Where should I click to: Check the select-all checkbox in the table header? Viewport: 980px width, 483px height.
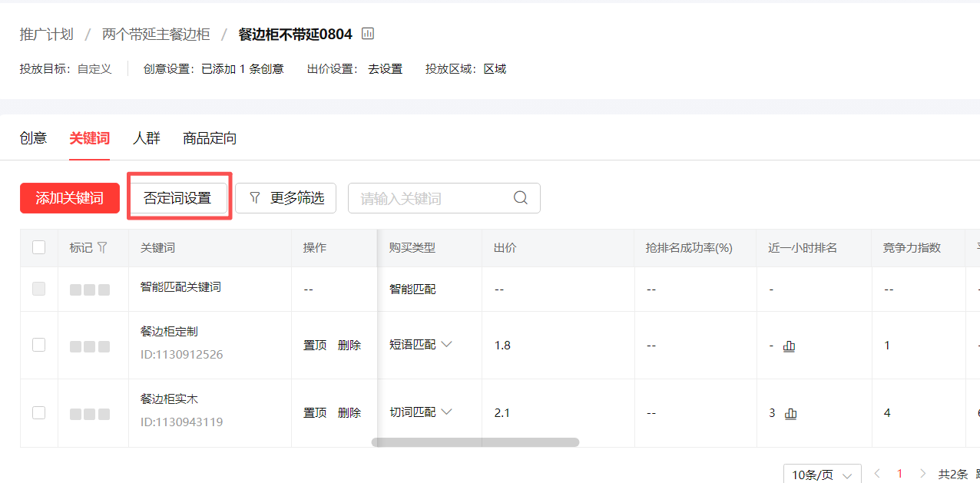(x=38, y=247)
